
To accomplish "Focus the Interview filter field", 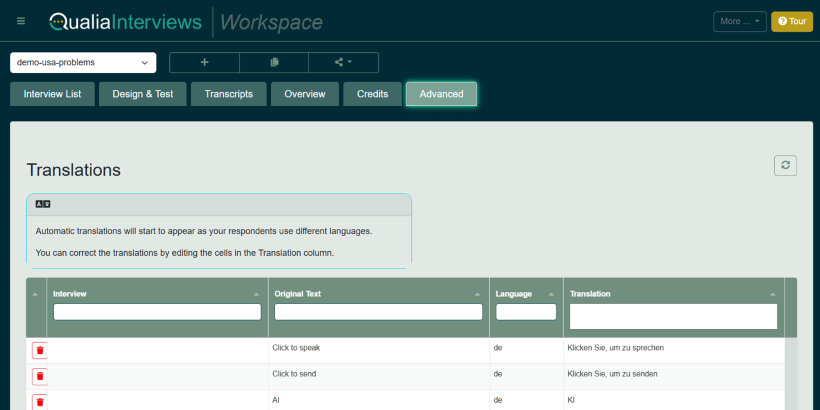I will coord(157,312).
